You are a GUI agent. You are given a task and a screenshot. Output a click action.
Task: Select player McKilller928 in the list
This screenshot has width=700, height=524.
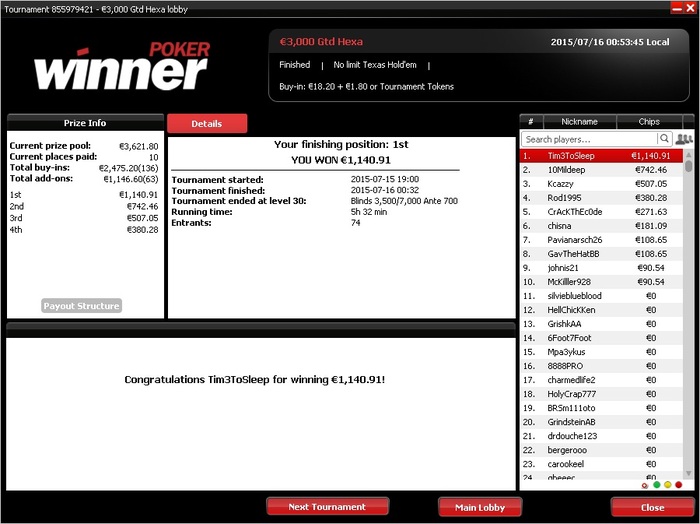(601, 282)
